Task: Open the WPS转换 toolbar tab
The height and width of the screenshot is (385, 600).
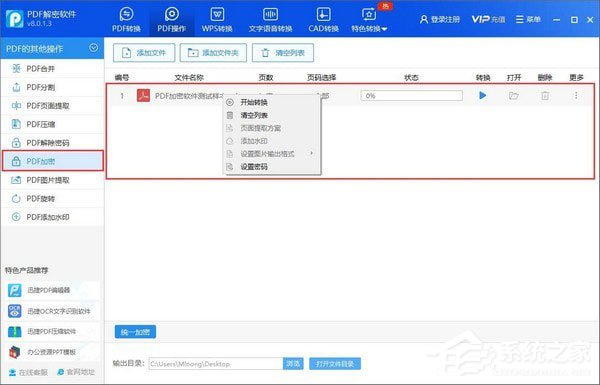Action: coord(217,20)
